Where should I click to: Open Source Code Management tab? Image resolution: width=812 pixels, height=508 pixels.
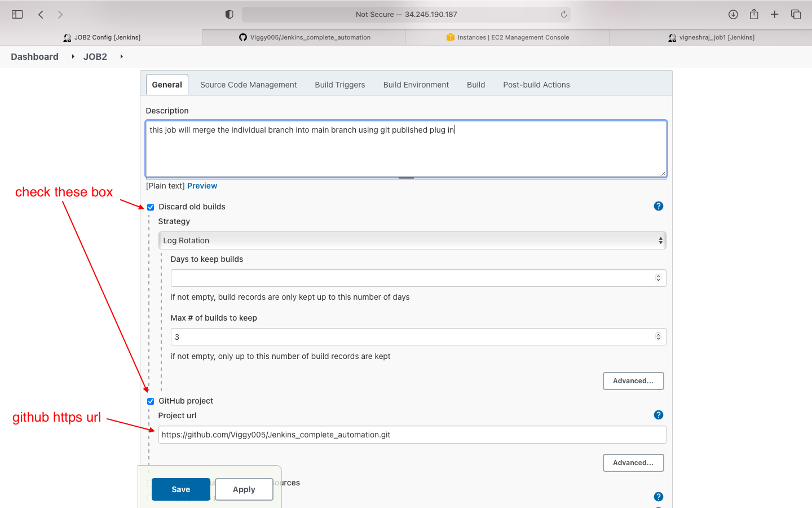click(x=248, y=85)
